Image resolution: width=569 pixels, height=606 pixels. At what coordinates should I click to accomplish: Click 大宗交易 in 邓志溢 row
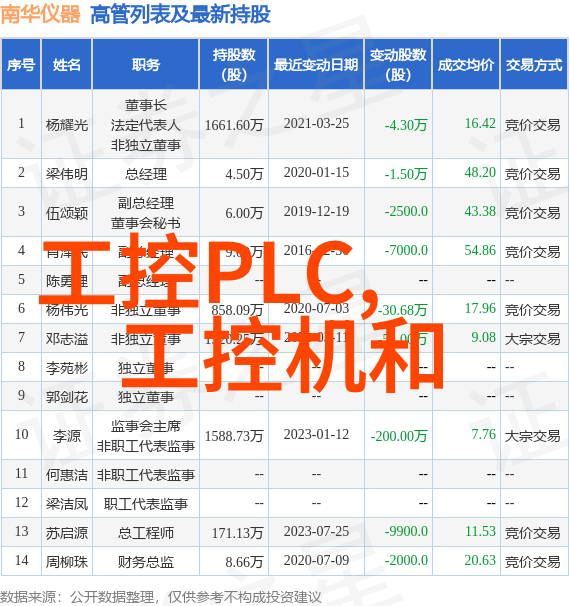click(532, 339)
